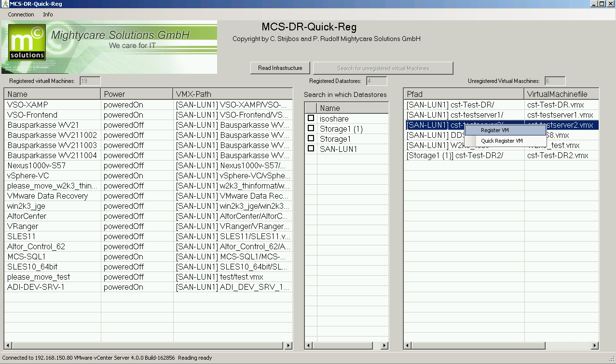Click poweredOn cell of MCS-SQL1 row
This screenshot has height=364, width=616.
click(137, 256)
